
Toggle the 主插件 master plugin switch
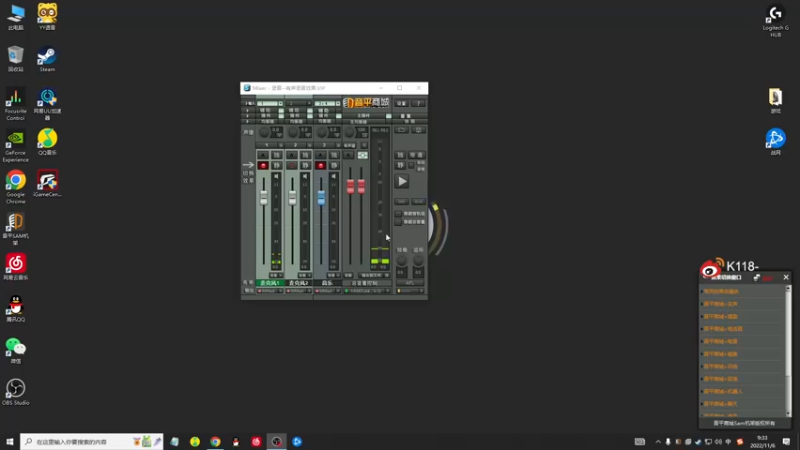pyautogui.click(x=388, y=116)
